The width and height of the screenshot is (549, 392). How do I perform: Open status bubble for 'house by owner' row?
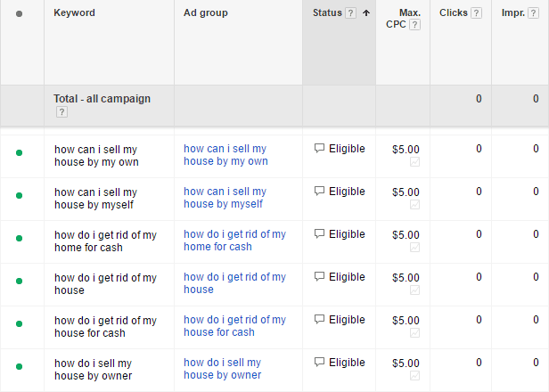coord(319,362)
